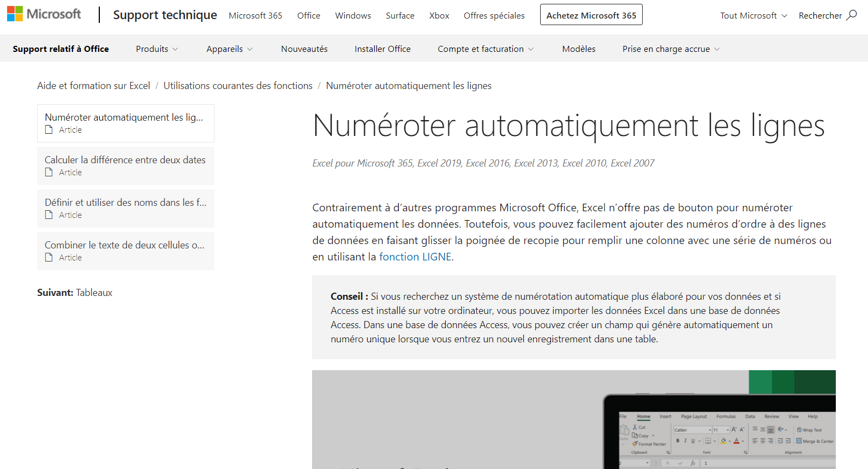
Task: Click document icon under Calculer la différence
Action: tap(49, 172)
